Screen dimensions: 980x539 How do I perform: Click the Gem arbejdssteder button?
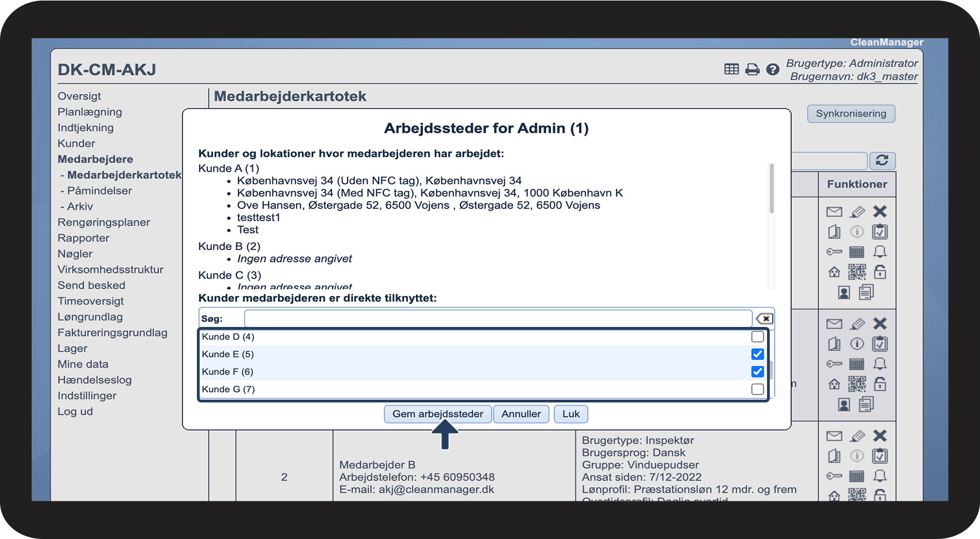[438, 414]
